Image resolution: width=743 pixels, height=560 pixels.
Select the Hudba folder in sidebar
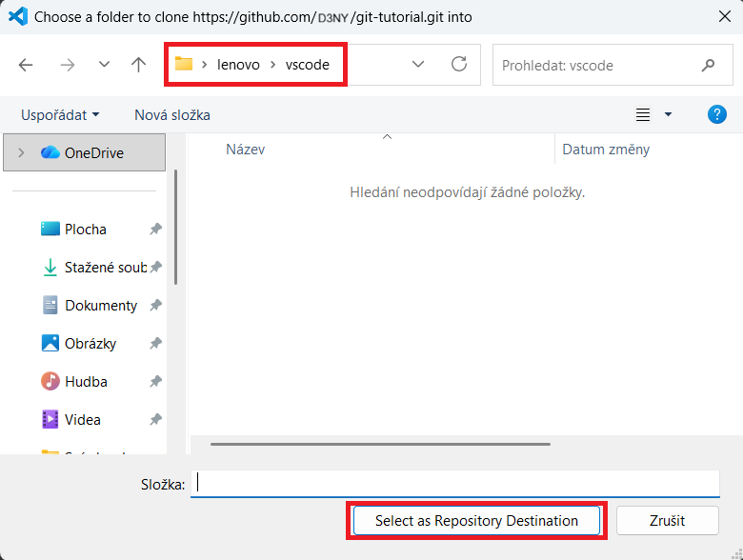coord(86,382)
